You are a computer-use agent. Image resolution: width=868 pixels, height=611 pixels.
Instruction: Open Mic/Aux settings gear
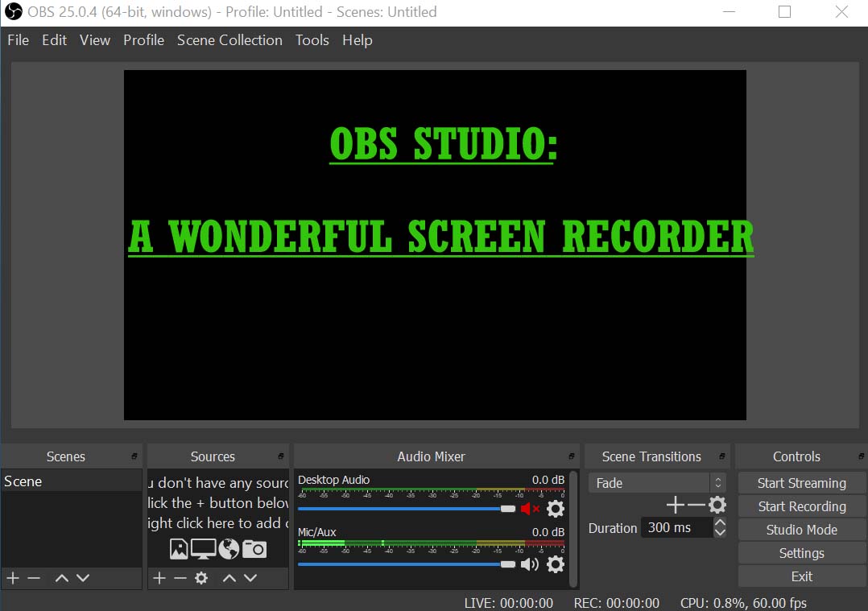[556, 564]
